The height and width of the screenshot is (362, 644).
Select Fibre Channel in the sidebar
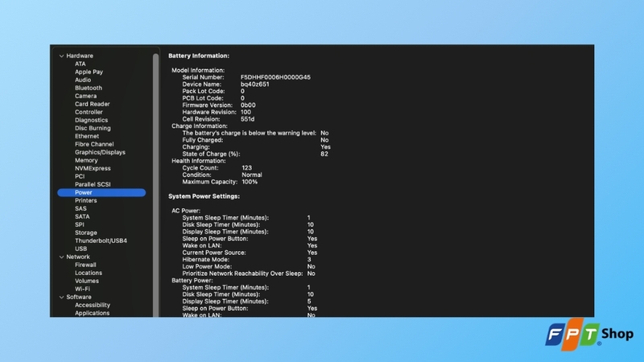(94, 145)
